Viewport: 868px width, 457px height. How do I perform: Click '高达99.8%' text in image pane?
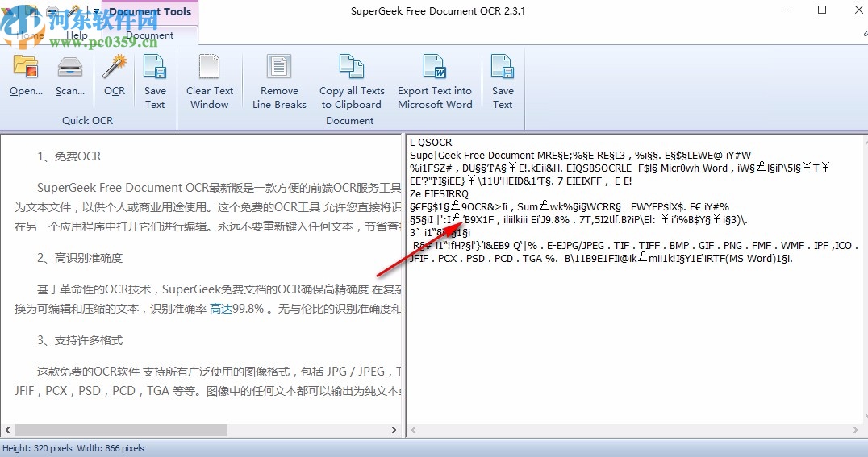click(x=237, y=309)
